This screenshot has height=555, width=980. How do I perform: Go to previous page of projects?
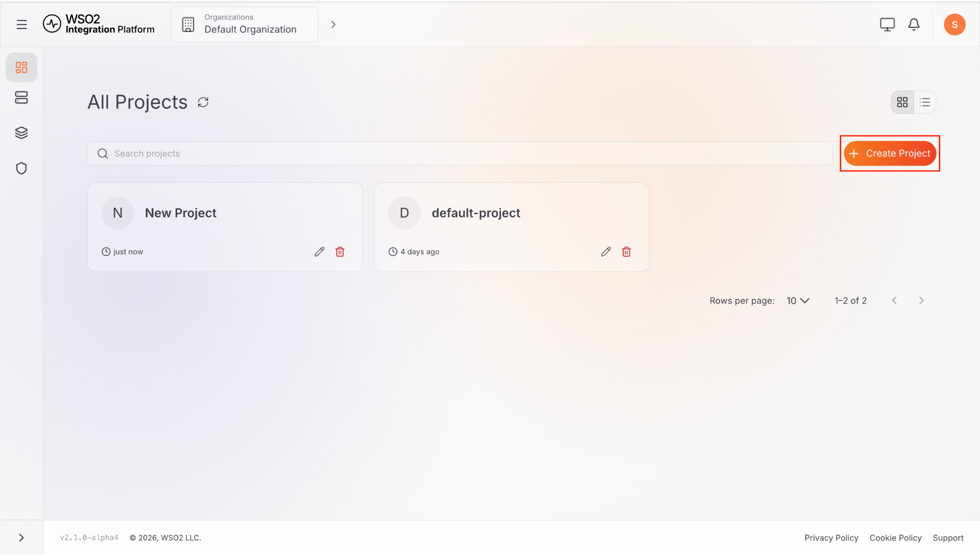click(894, 301)
